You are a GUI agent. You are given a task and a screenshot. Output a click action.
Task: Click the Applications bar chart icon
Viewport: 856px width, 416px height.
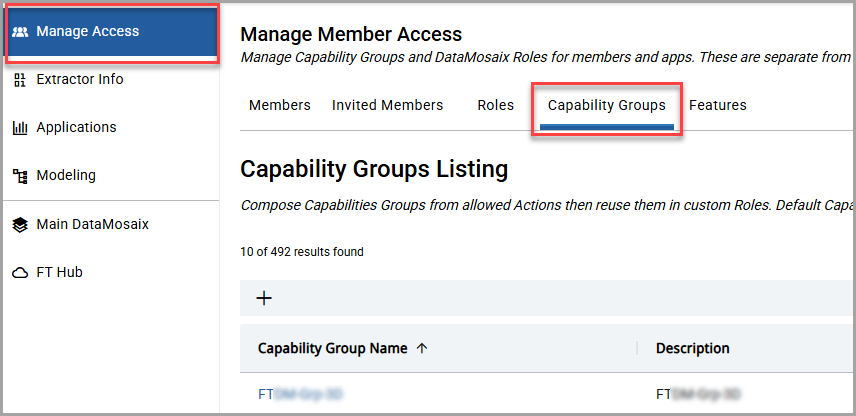(20, 128)
